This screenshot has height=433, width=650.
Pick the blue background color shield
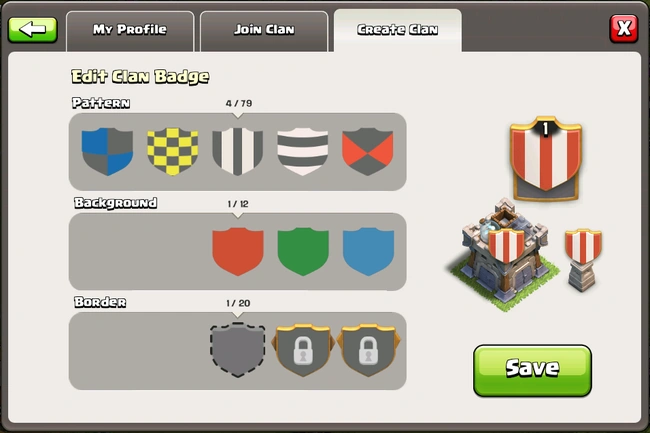pos(368,252)
